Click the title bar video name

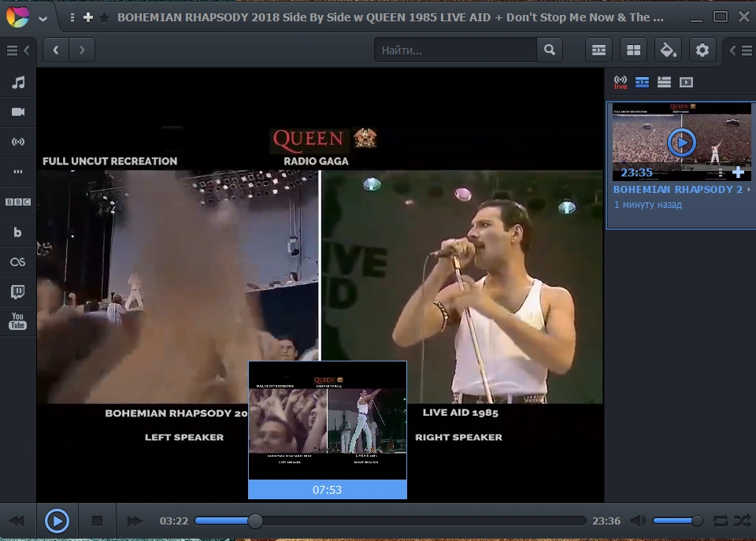point(391,17)
